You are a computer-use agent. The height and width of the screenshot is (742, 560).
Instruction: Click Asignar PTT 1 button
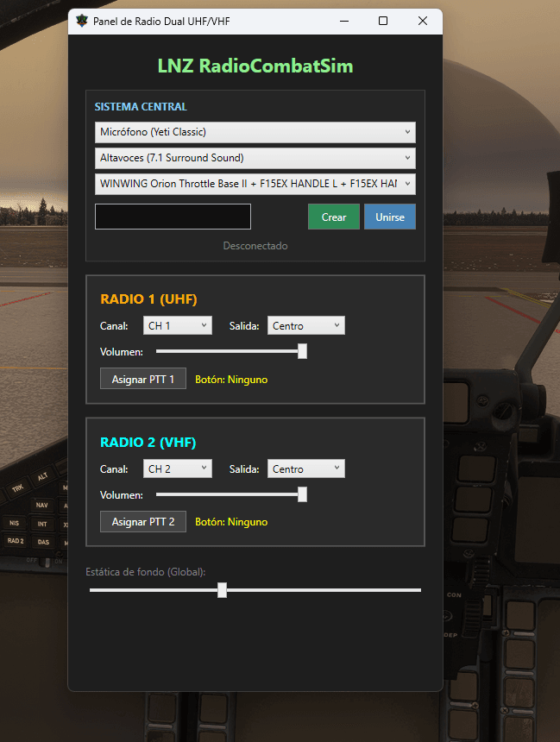pos(143,379)
